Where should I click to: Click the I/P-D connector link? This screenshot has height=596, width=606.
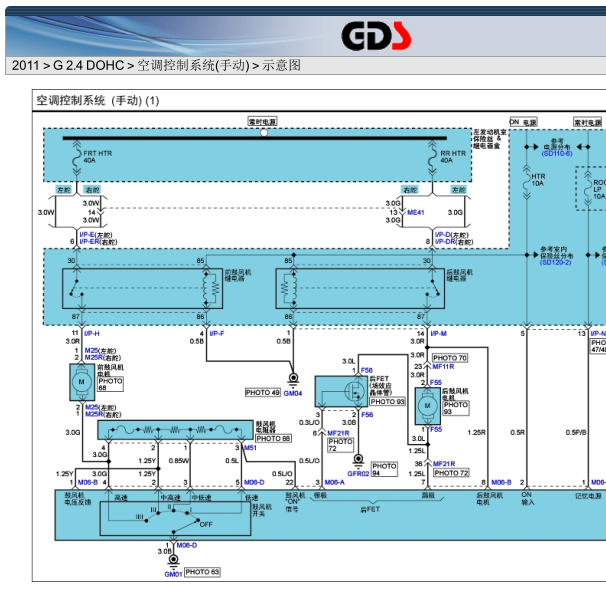coord(443,235)
